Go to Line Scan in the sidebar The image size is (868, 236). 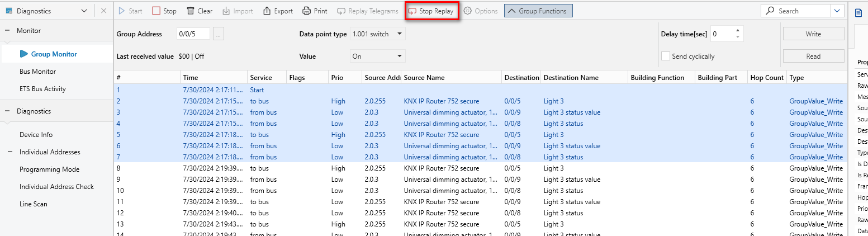point(34,204)
